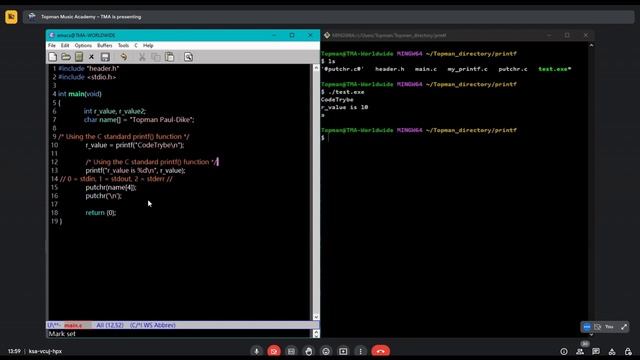Click main.c buffer name in mode line
This screenshot has width=640, height=360.
73,325
